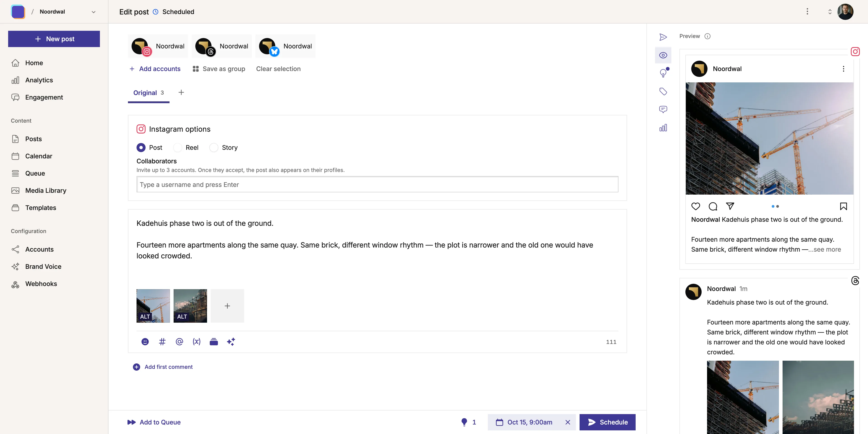Click Save as group

coord(219,69)
